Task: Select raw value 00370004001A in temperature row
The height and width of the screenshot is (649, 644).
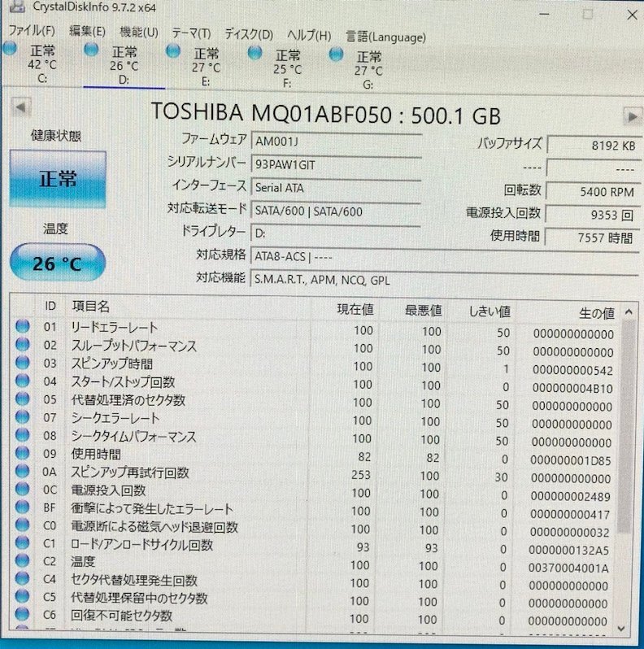Action: (x=568, y=568)
